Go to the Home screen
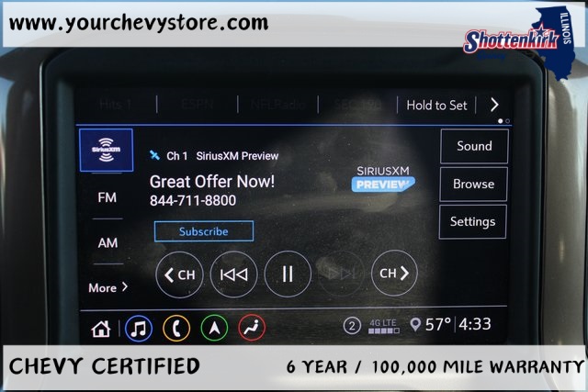The width and height of the screenshot is (588, 392). (x=101, y=328)
